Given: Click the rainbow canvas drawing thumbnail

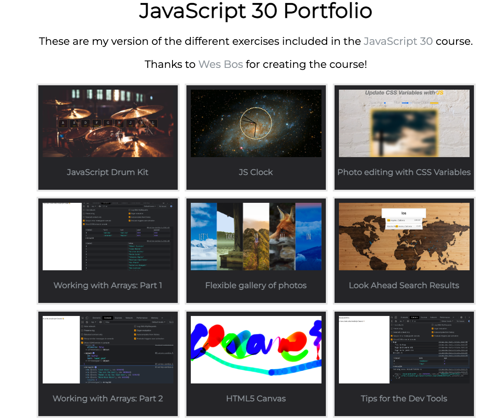Looking at the screenshot, I should [256, 349].
